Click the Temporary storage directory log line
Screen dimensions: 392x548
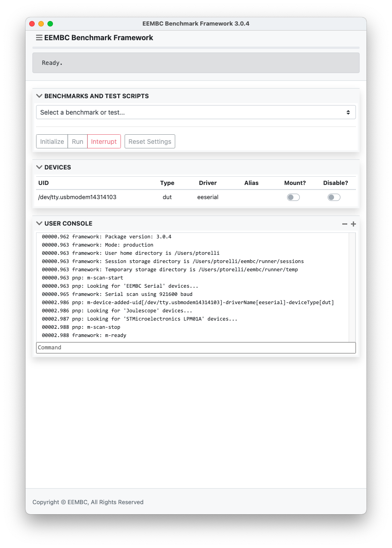click(170, 269)
